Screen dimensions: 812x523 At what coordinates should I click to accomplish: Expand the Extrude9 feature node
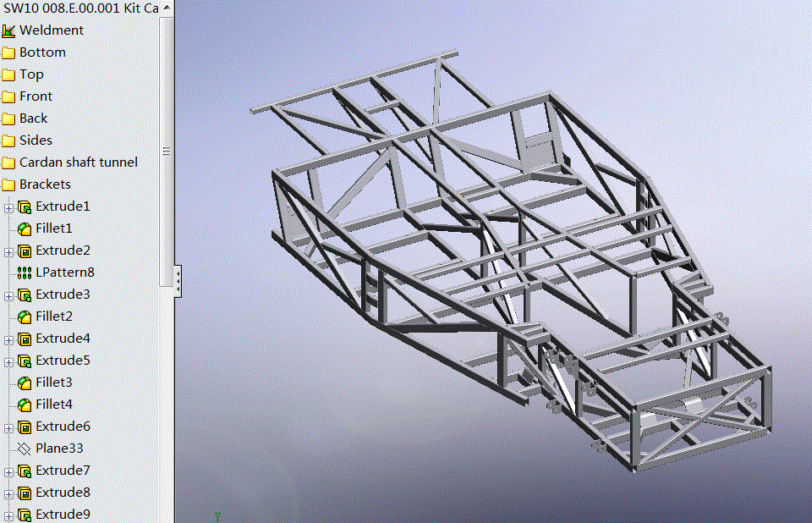(8, 516)
